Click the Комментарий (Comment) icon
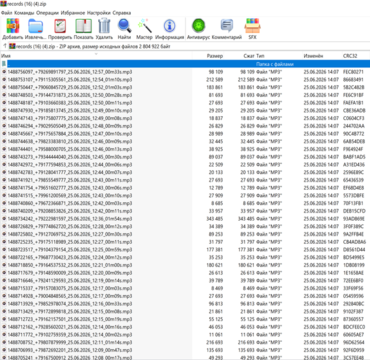This screenshot has width=370, height=360. click(x=227, y=26)
